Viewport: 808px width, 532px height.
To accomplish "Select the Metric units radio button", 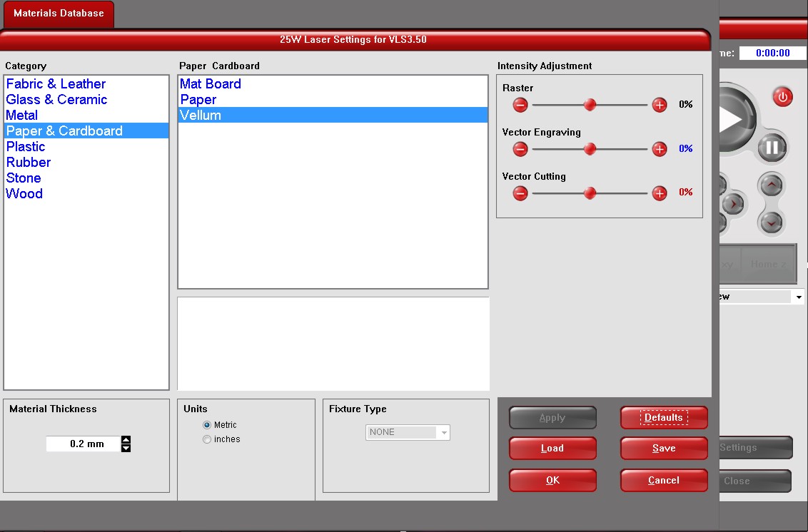I will tap(207, 425).
